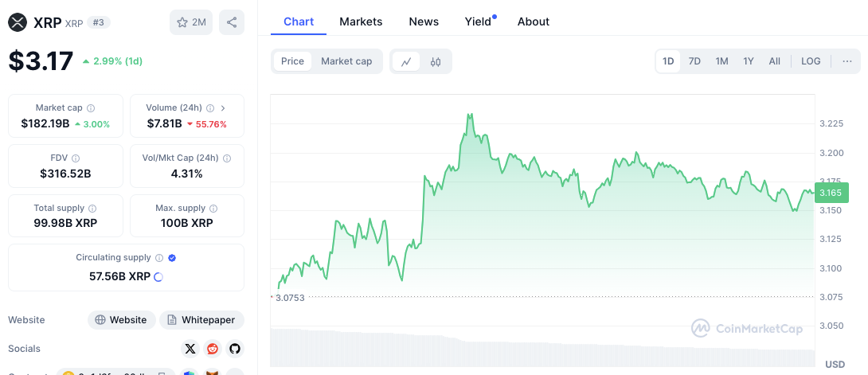868x375 pixels.
Task: Click total supply 99.98B XRP
Action: 65,224
